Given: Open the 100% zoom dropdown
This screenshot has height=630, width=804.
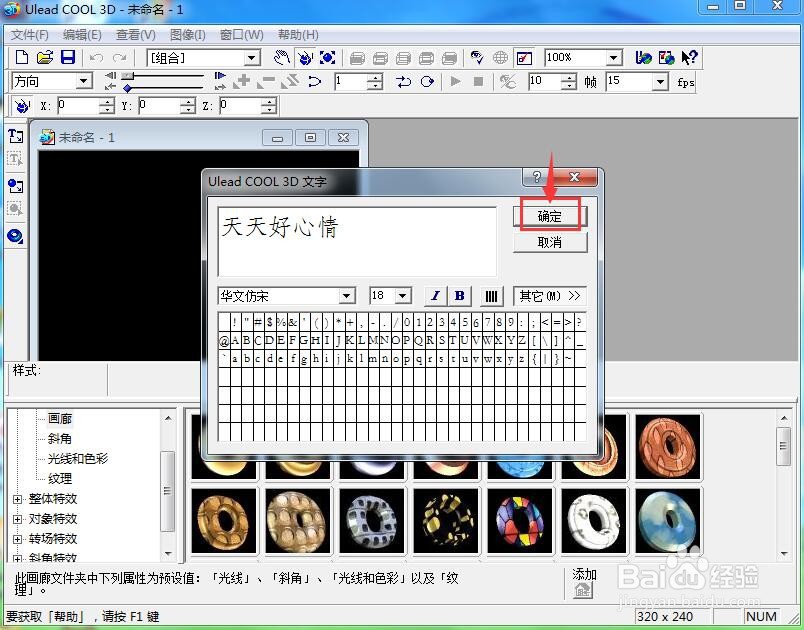Looking at the screenshot, I should tap(614, 57).
